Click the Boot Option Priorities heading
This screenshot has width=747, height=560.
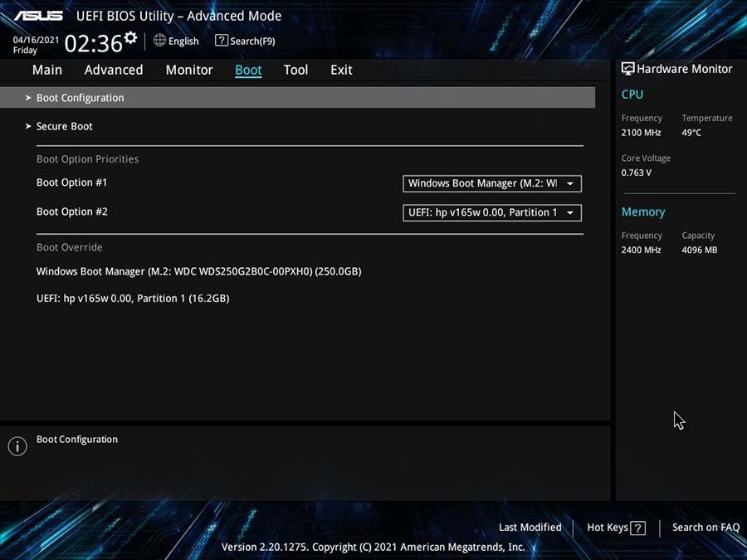88,159
